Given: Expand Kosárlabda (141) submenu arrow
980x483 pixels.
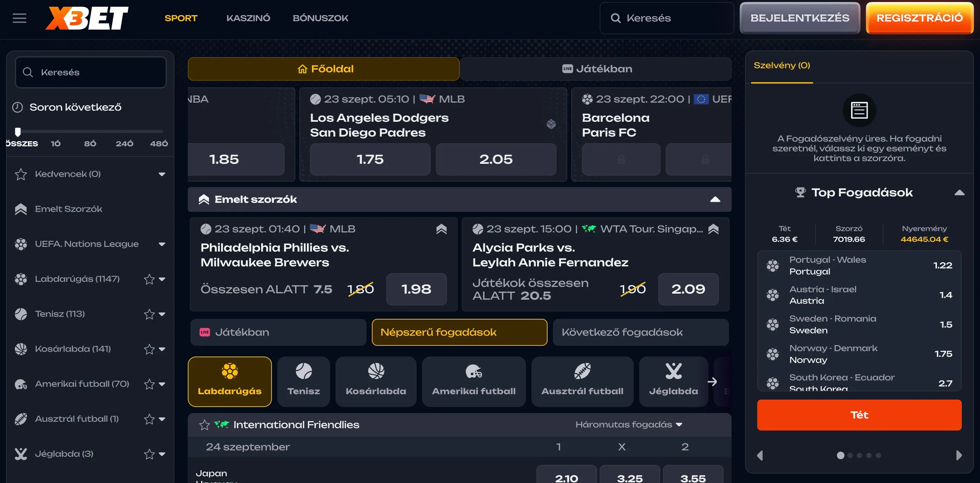Looking at the screenshot, I should [162, 349].
